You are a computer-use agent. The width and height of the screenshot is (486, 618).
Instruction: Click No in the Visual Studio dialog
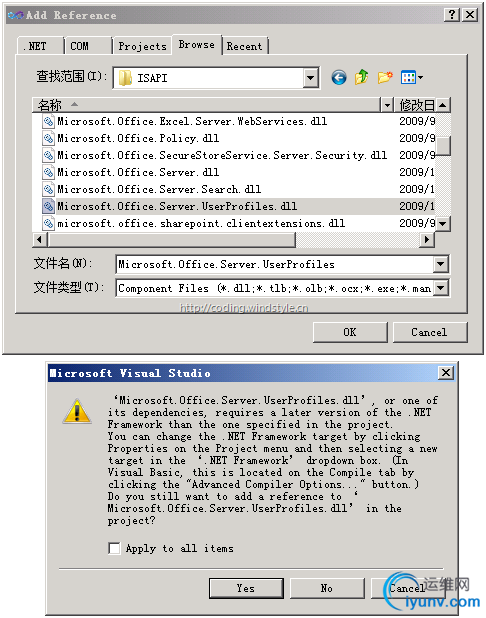point(327,588)
